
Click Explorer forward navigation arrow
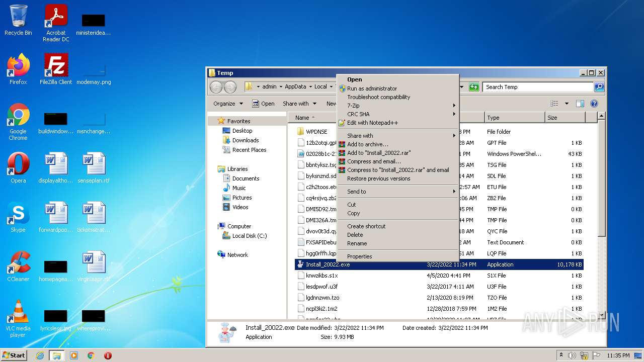click(x=230, y=87)
